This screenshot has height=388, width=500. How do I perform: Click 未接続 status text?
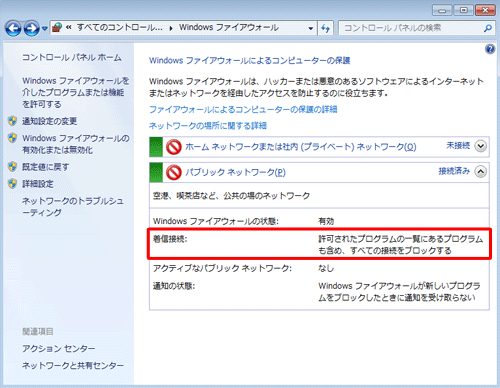pos(458,146)
